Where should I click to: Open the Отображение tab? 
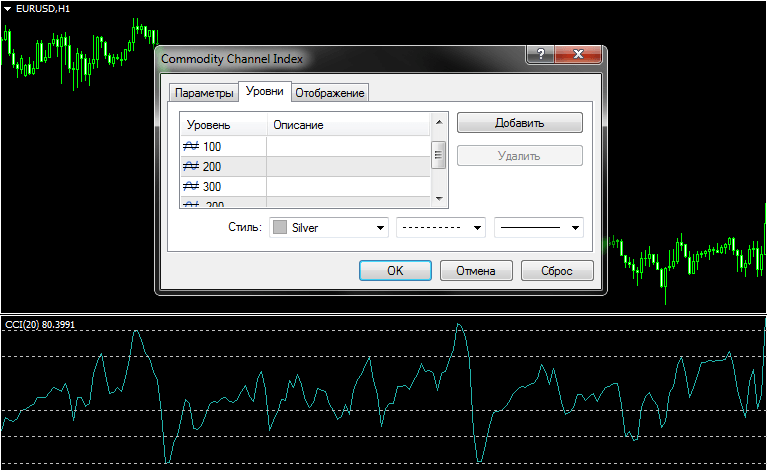(x=330, y=93)
